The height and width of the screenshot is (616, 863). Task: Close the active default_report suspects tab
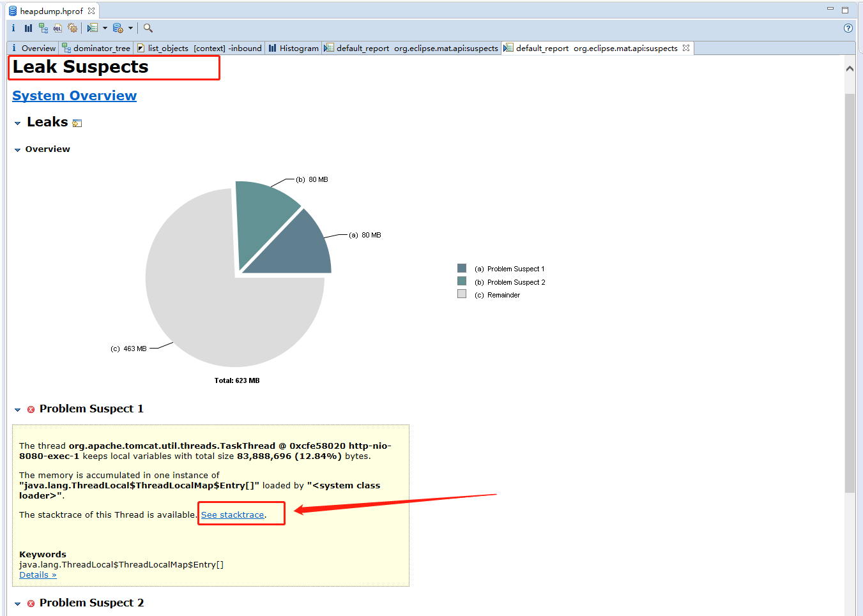point(686,48)
